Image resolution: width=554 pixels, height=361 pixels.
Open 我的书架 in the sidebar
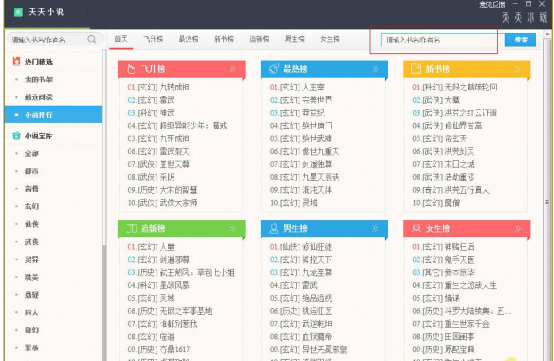pos(39,79)
